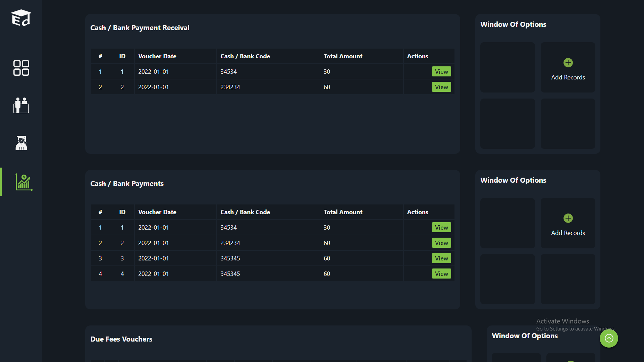Select the finance chart icon
644x362 pixels.
pyautogui.click(x=23, y=182)
